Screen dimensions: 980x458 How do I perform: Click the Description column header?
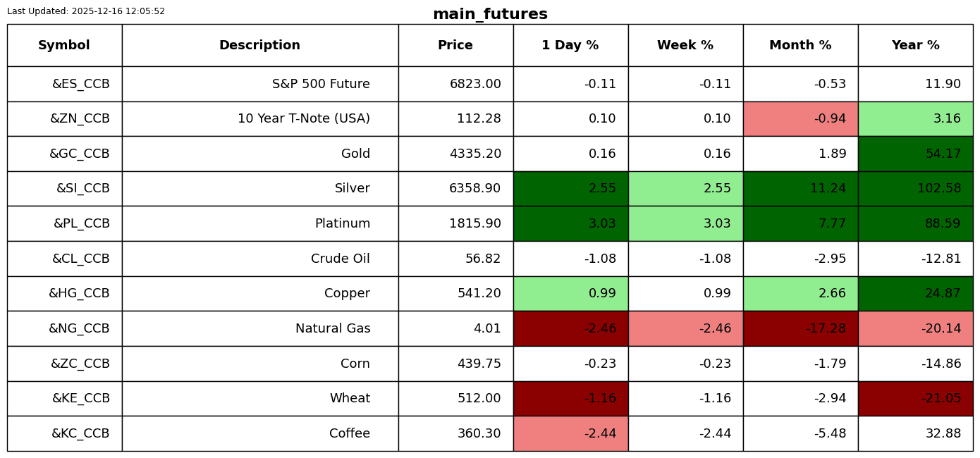[259, 45]
